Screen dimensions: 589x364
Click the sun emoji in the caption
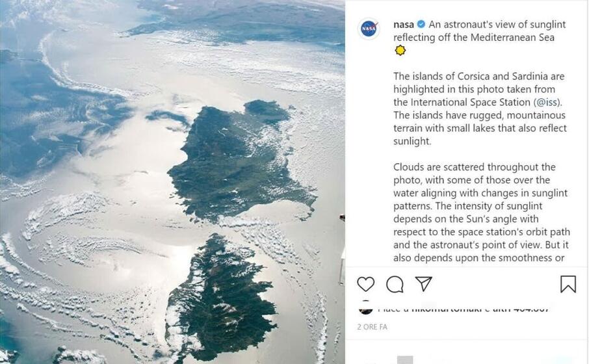(400, 51)
